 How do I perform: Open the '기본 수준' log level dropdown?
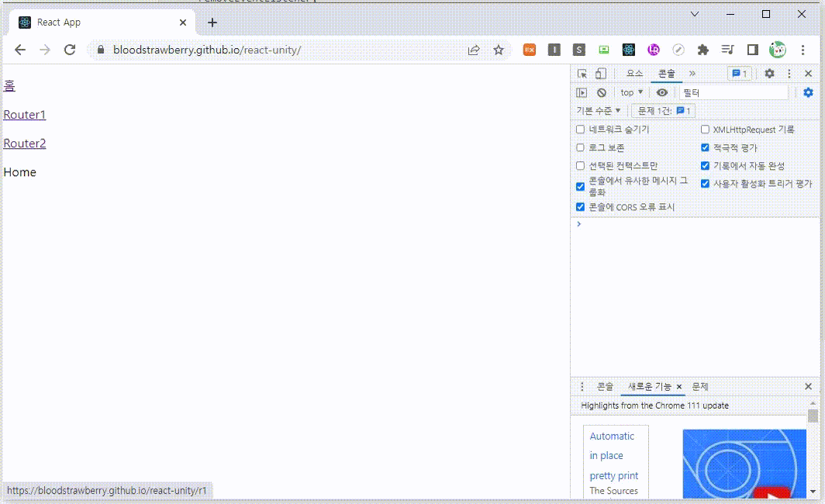[x=599, y=110]
